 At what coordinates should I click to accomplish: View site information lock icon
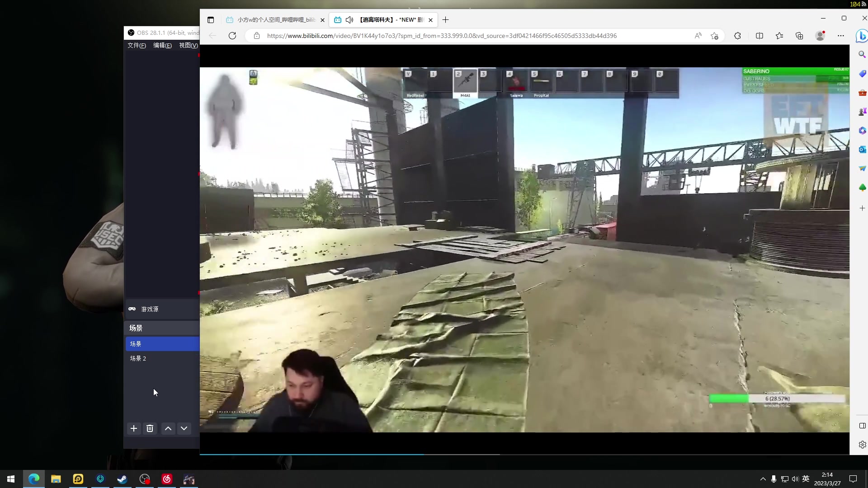click(x=257, y=36)
